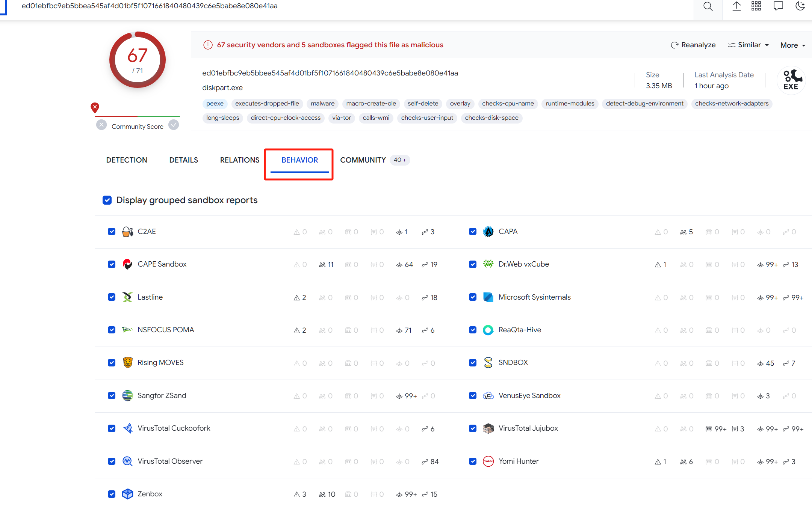
Task: Click the executes-dropped-file tag
Action: click(267, 104)
